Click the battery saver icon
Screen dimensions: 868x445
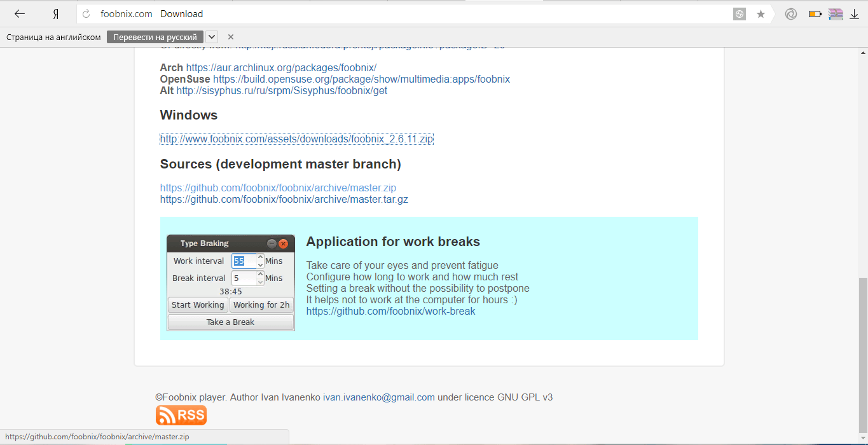pos(815,14)
